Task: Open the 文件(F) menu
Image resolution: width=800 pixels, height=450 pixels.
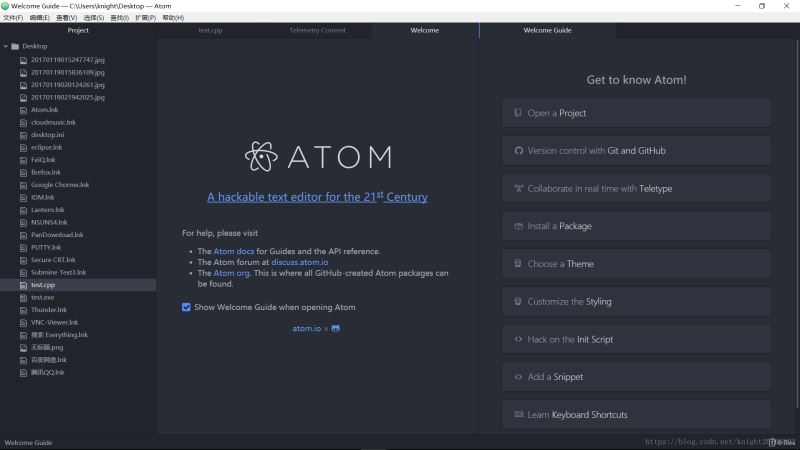Action: pyautogui.click(x=13, y=18)
